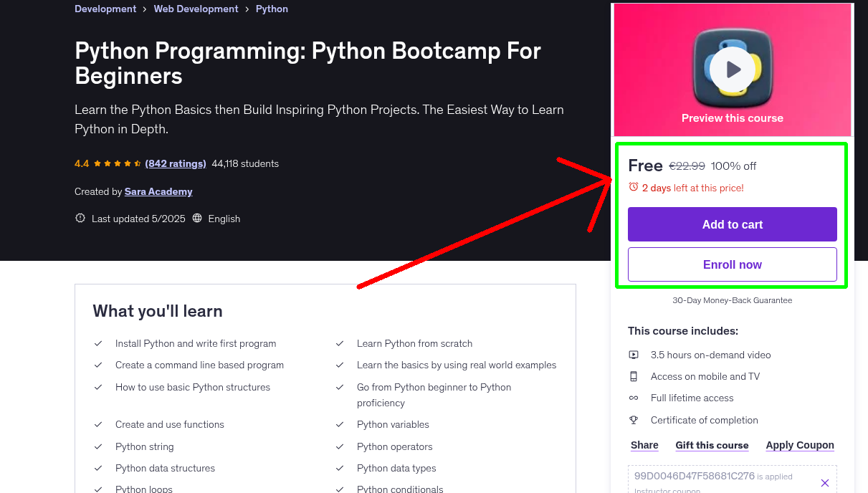Image resolution: width=868 pixels, height=493 pixels.
Task: Click the Web Development breadcrumb link
Action: pyautogui.click(x=196, y=9)
